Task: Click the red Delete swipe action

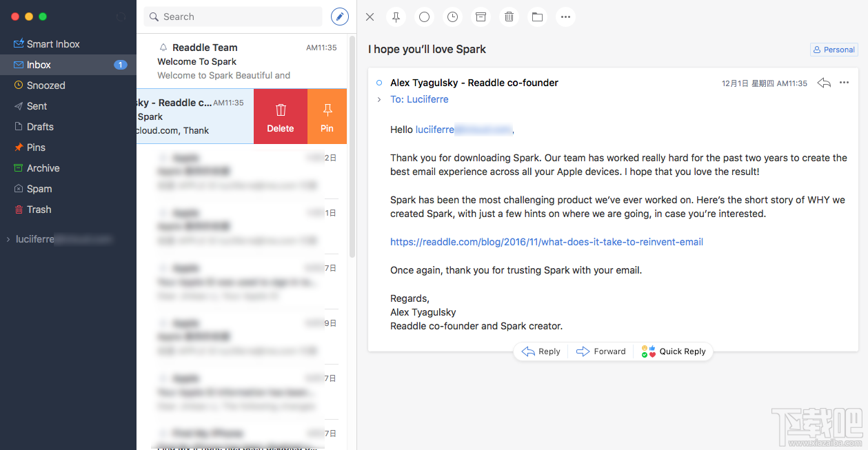Action: pos(281,116)
